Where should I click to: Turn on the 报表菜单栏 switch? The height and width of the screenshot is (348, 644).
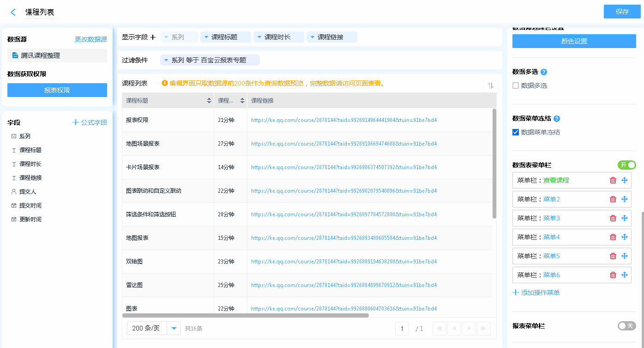point(626,326)
